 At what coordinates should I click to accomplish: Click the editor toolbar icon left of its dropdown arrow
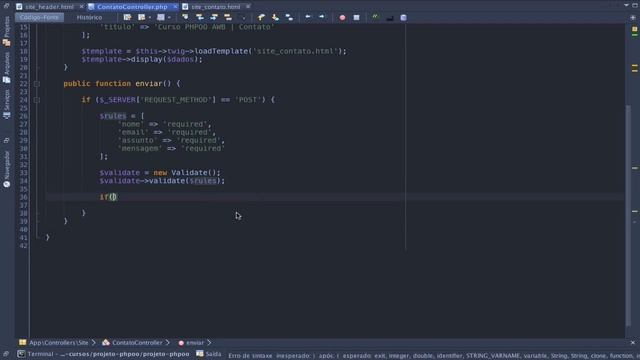click(x=142, y=18)
